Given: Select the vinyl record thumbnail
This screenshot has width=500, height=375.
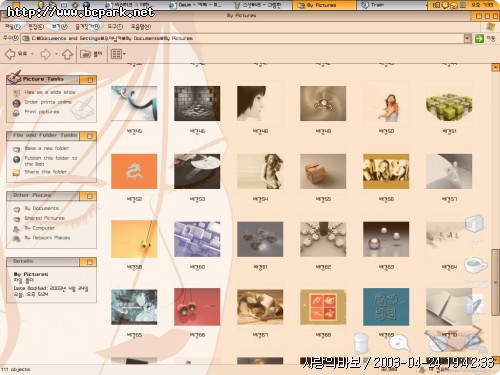Looking at the screenshot, I should 197,171.
